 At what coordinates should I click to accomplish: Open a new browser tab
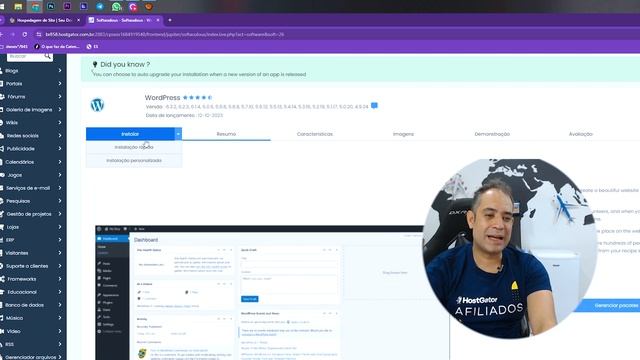(x=170, y=20)
